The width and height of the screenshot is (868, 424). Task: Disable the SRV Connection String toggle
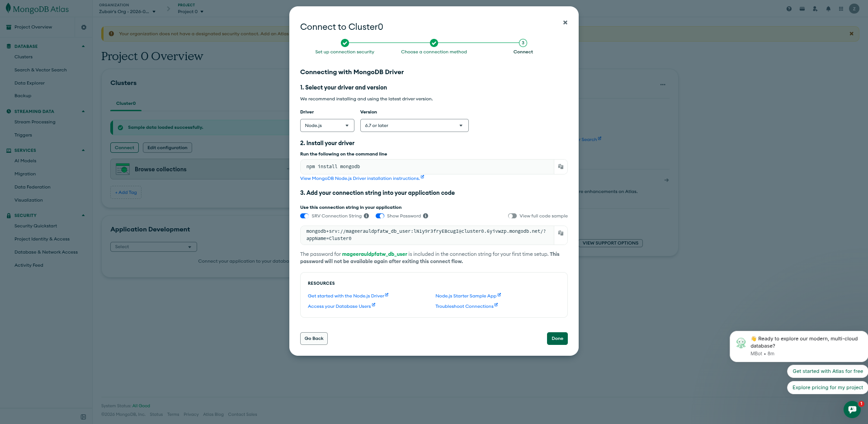[x=304, y=216]
